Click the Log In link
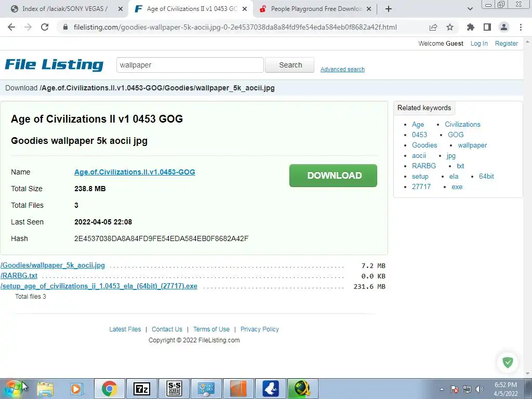532x399 pixels. (478, 44)
